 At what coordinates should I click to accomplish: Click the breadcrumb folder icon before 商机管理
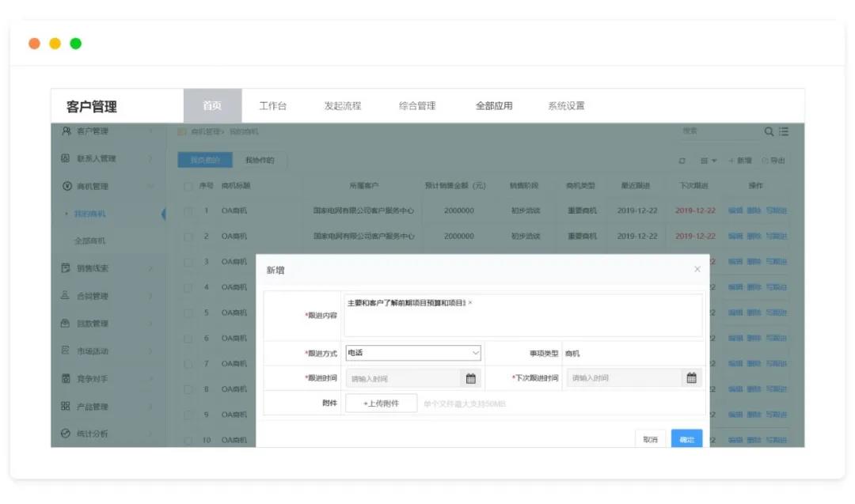(181, 132)
